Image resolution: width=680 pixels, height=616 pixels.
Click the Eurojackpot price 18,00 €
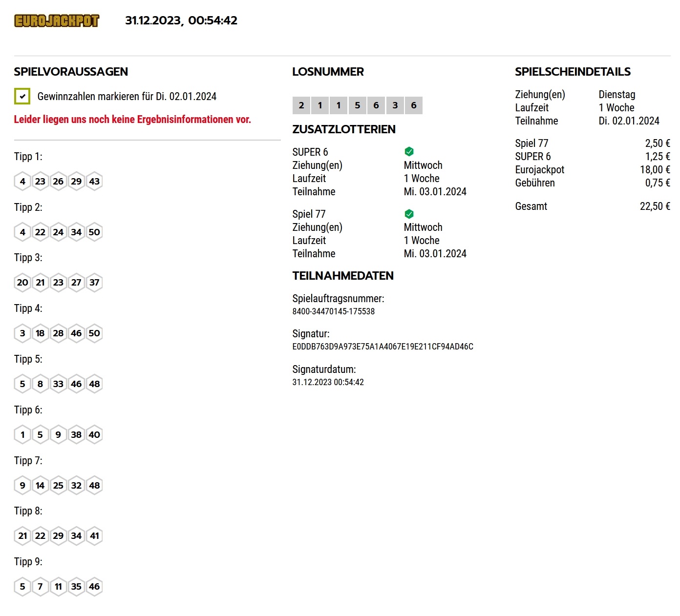655,170
